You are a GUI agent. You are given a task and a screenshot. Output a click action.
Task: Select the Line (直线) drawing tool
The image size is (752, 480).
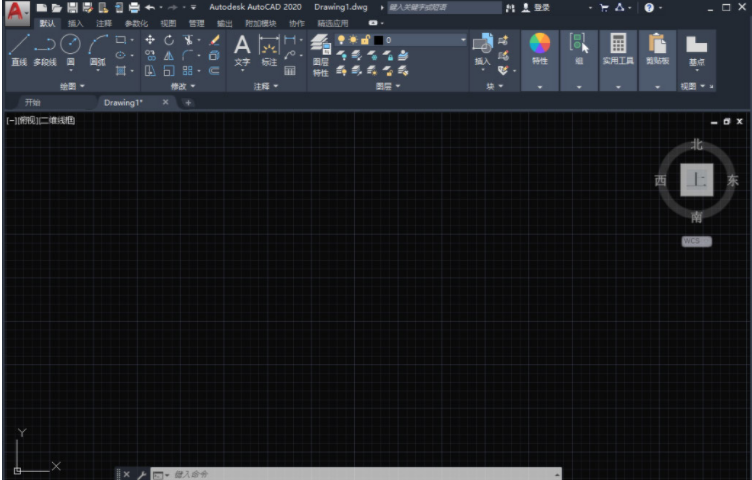click(19, 48)
